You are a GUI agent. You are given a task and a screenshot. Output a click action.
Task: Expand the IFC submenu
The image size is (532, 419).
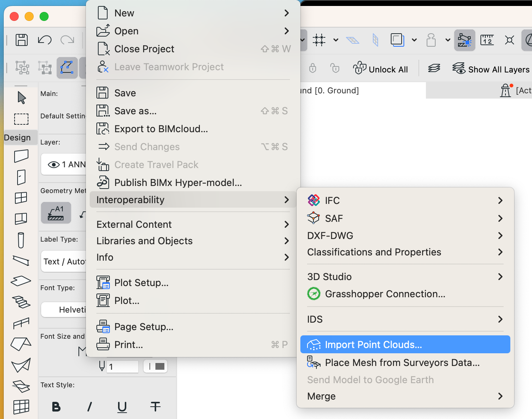coord(405,201)
